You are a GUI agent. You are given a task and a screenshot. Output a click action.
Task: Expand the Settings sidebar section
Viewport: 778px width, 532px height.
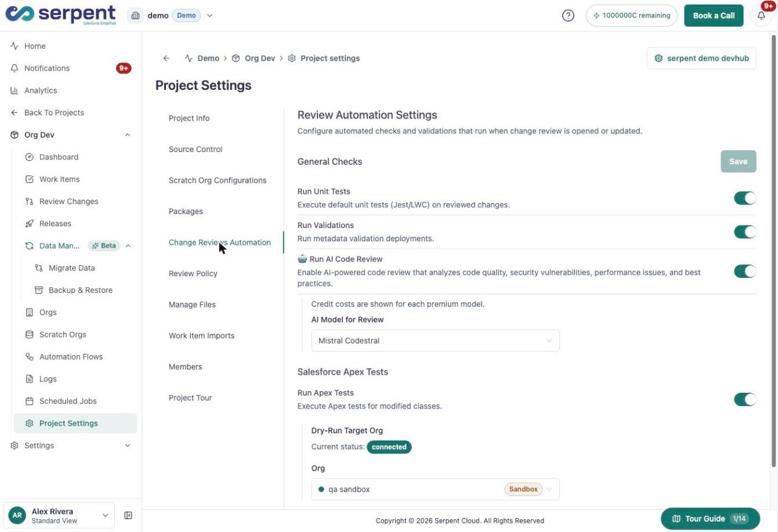[128, 446]
